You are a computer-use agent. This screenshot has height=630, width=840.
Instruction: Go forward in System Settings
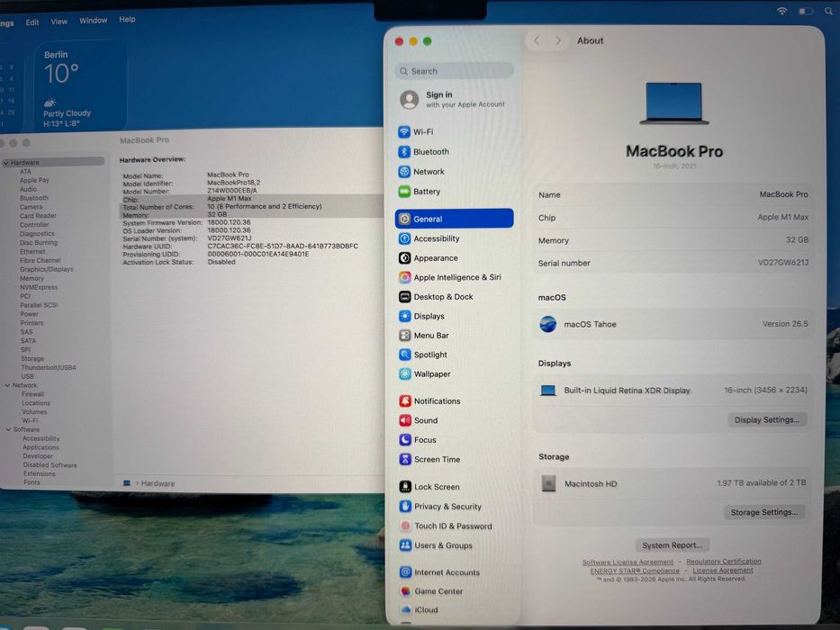[557, 40]
